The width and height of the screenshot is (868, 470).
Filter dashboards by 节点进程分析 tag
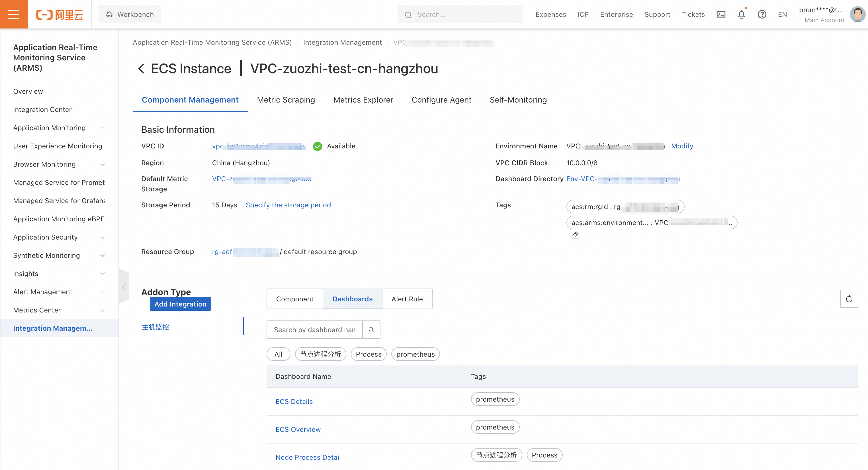click(x=320, y=354)
